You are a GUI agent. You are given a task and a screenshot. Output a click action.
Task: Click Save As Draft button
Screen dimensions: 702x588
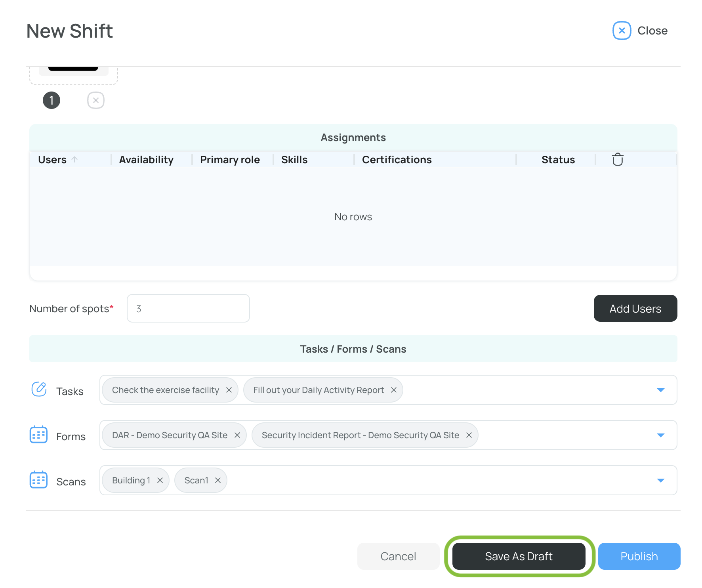[519, 556]
